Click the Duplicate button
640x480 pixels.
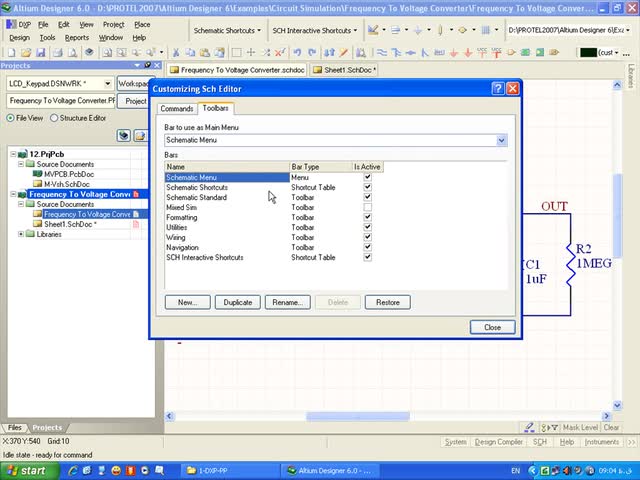click(x=238, y=302)
